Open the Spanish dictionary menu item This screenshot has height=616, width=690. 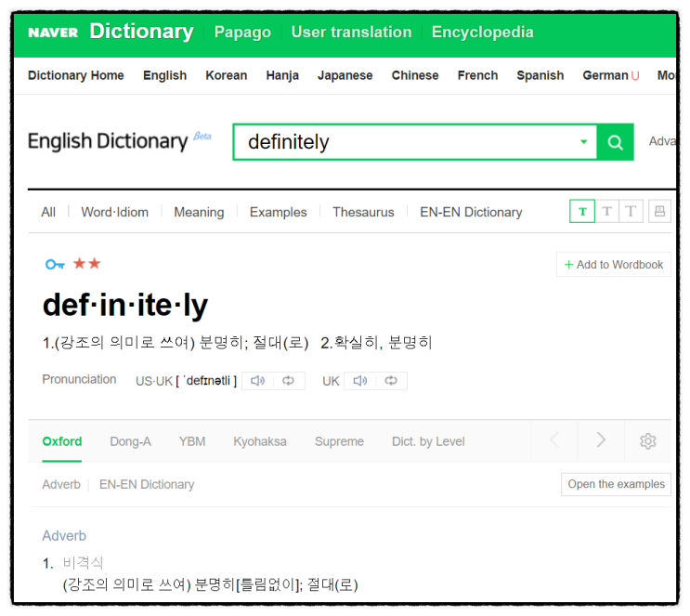click(x=540, y=76)
